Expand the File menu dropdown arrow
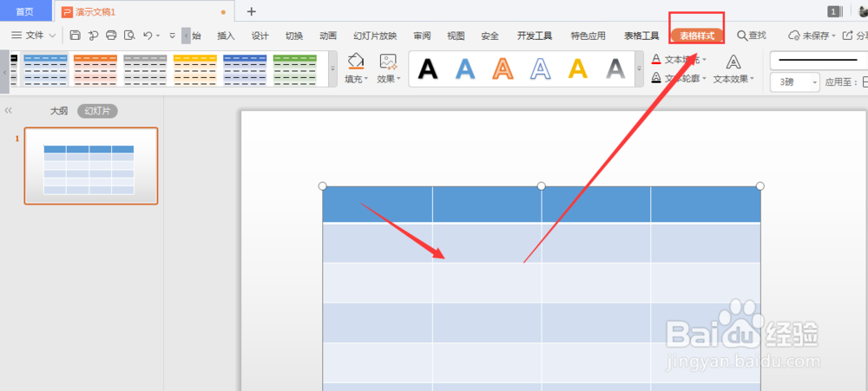 pos(53,36)
